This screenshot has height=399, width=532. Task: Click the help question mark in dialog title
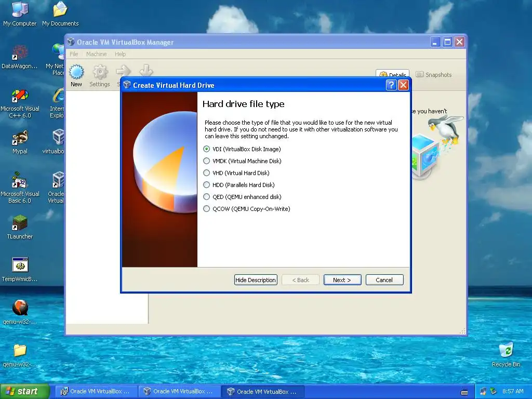(x=391, y=85)
